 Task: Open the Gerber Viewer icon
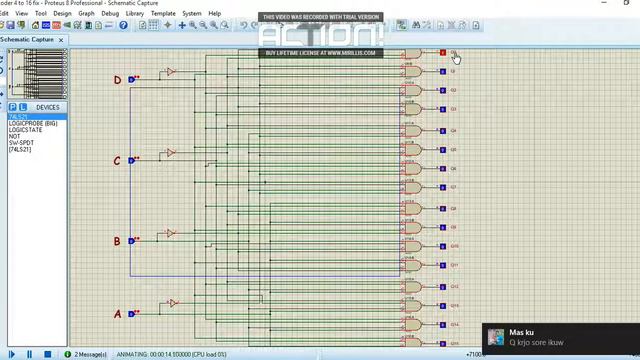click(x=78, y=25)
